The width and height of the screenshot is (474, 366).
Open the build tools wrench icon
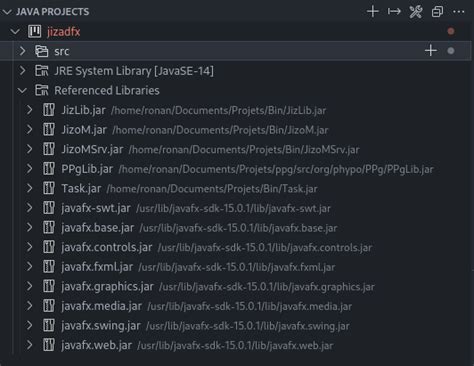coord(416,12)
